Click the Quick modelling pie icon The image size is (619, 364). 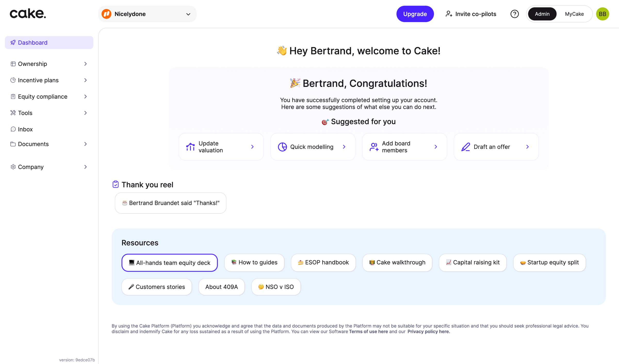click(282, 147)
